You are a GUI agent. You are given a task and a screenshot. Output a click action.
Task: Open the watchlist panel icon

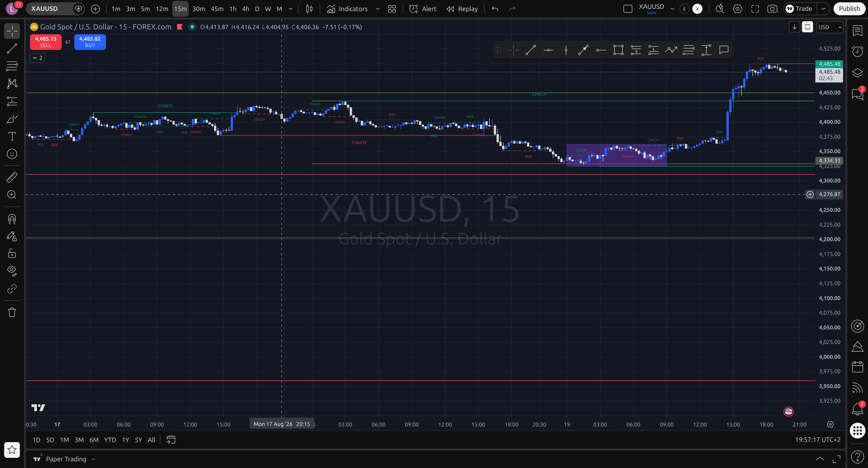click(858, 31)
